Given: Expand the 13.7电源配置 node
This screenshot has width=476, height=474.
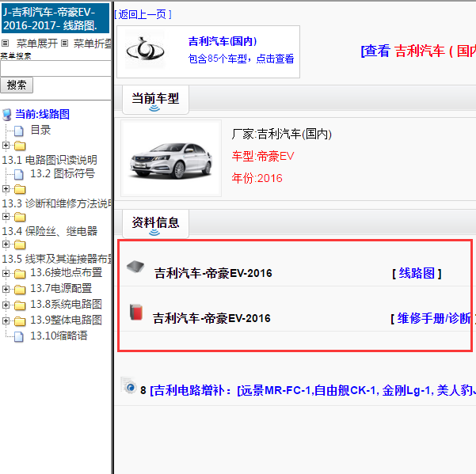Looking at the screenshot, I should (x=6, y=289).
